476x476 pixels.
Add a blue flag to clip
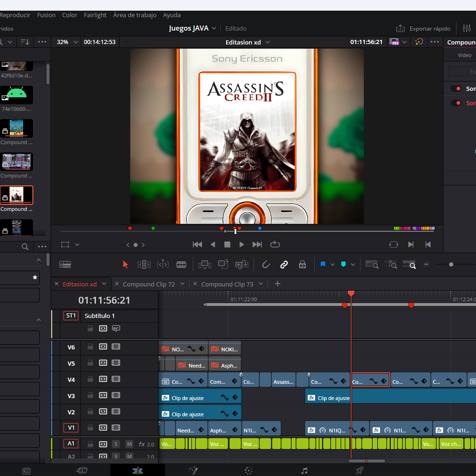(323, 264)
